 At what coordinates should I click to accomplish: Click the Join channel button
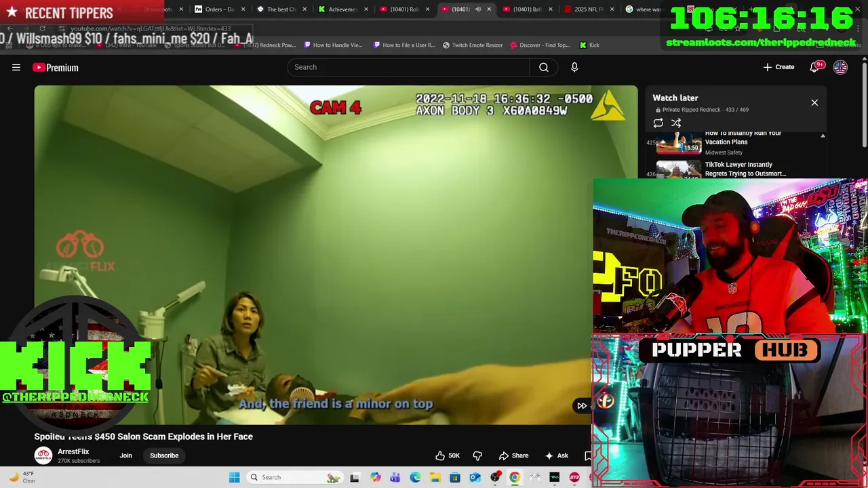click(x=126, y=455)
